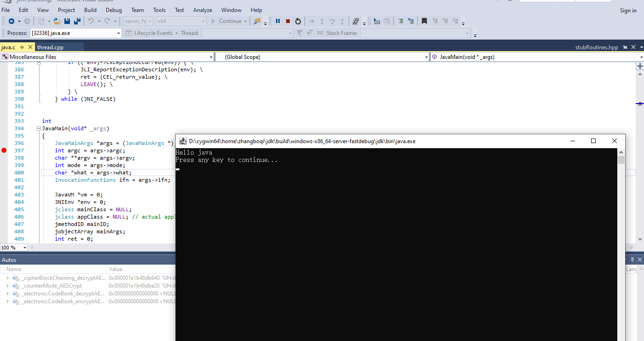Screen dimensions: 644x341
Task: Click the editor horizontal scroll left arrow
Action: [31, 248]
